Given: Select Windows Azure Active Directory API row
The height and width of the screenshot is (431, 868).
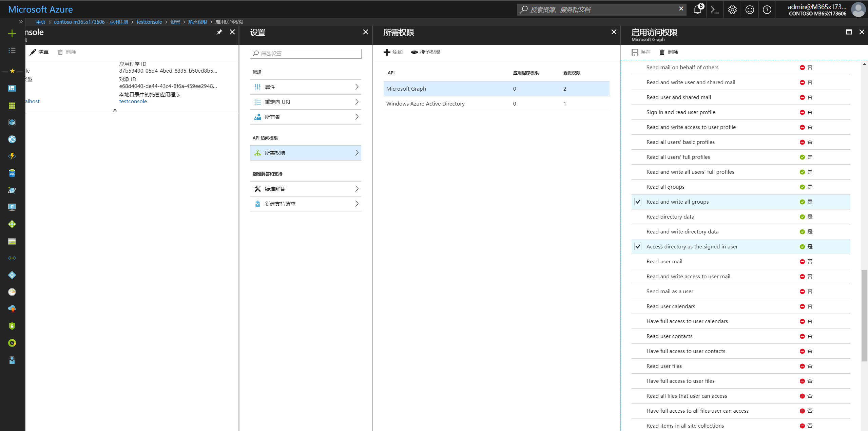Looking at the screenshot, I should 425,104.
